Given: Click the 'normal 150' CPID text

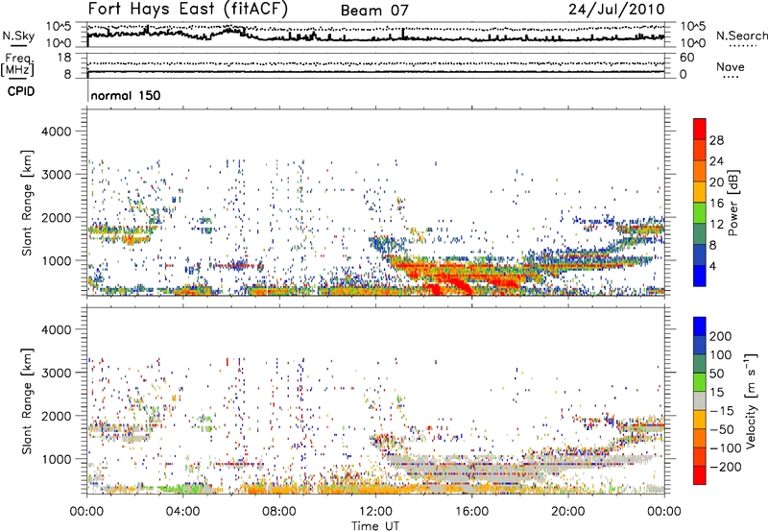Looking at the screenshot, I should [x=126, y=95].
